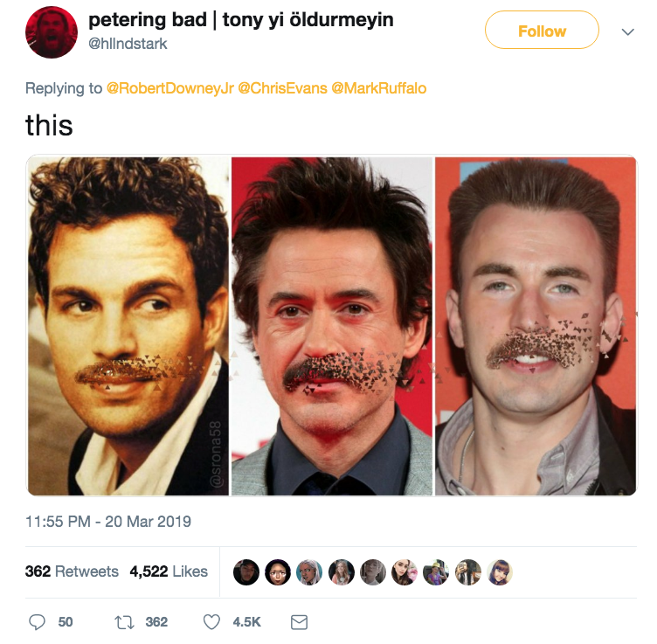Click the reply speech bubble icon
This screenshot has height=644, width=657.
[x=38, y=622]
